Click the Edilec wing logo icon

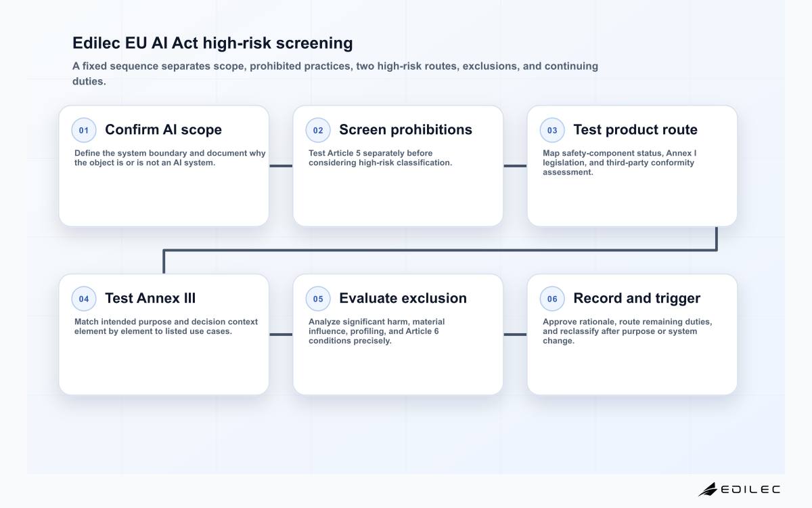tap(708, 489)
